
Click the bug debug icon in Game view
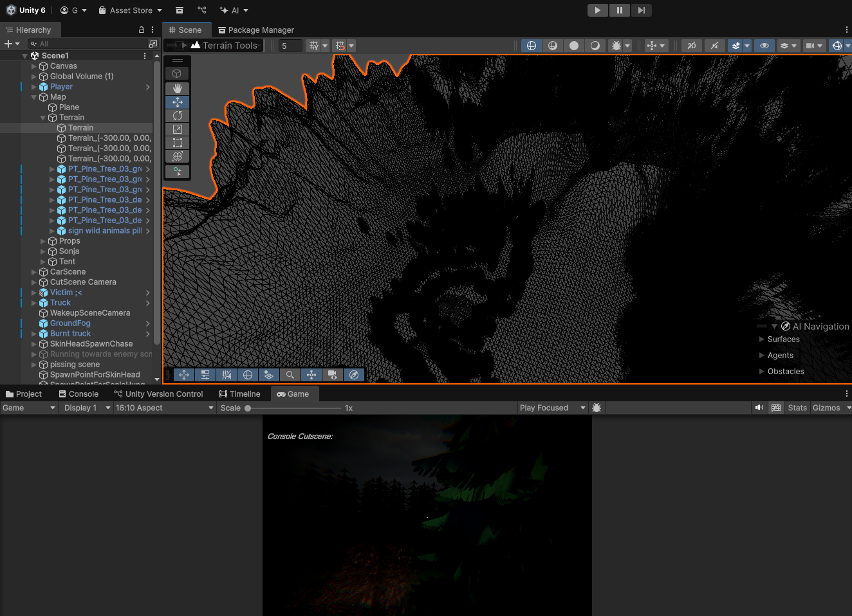tap(597, 408)
